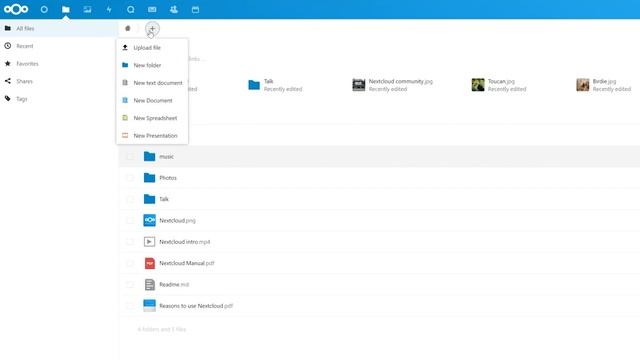Screen dimensions: 640x360
Task: Choose New Spreadsheet from menu
Action: pos(152,118)
